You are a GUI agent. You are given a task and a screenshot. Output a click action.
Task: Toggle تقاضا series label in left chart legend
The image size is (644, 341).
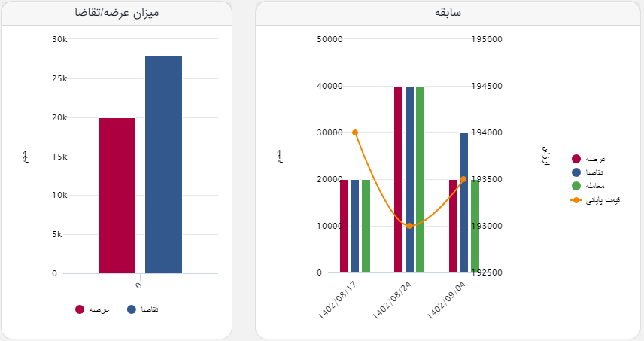point(150,309)
